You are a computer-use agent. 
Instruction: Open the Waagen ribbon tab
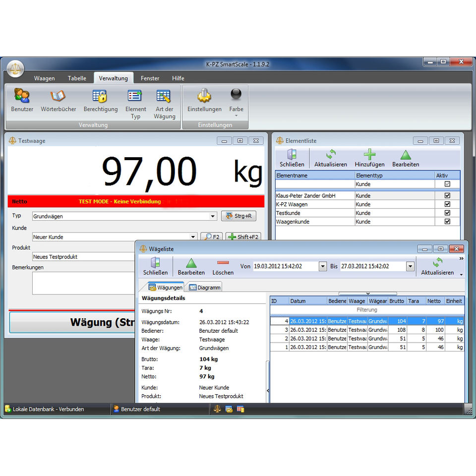(x=45, y=78)
